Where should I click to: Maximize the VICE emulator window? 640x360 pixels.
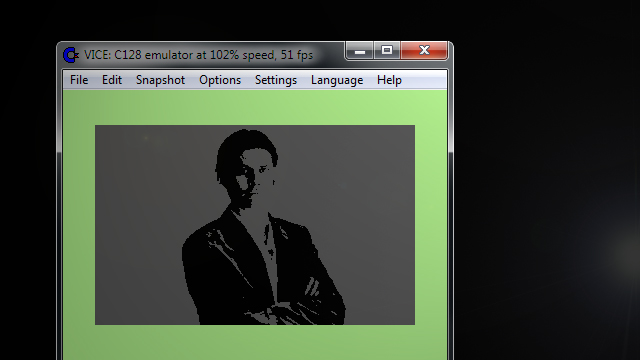(387, 51)
